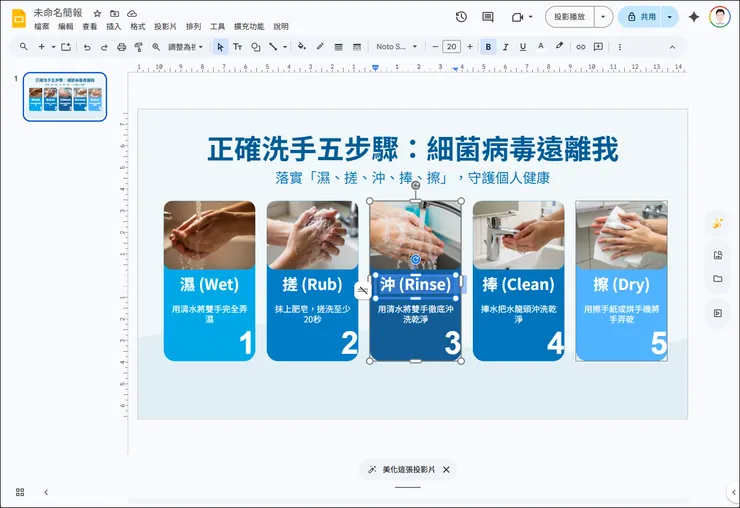Click the highlight color marker icon

pyautogui.click(x=559, y=46)
